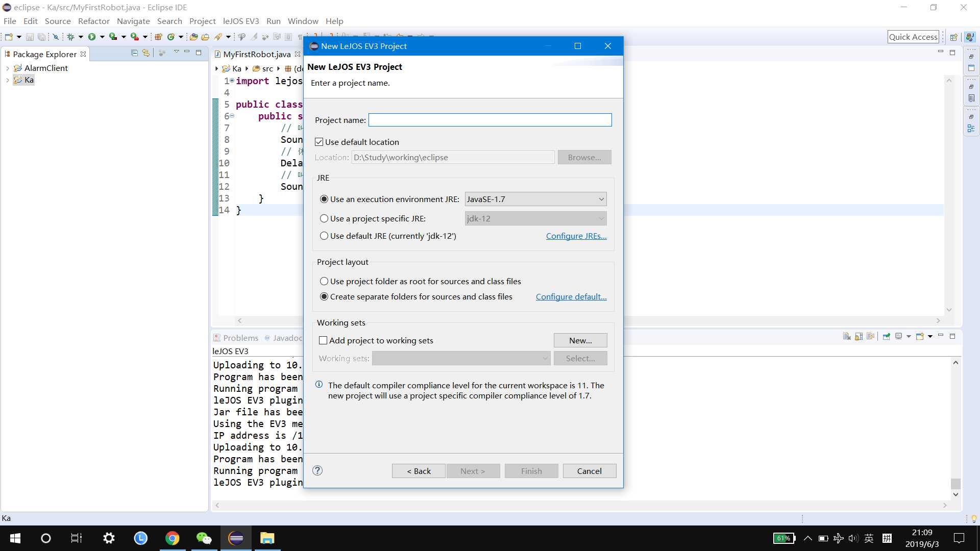Open the Configure default... link
The image size is (980, 551).
(571, 296)
